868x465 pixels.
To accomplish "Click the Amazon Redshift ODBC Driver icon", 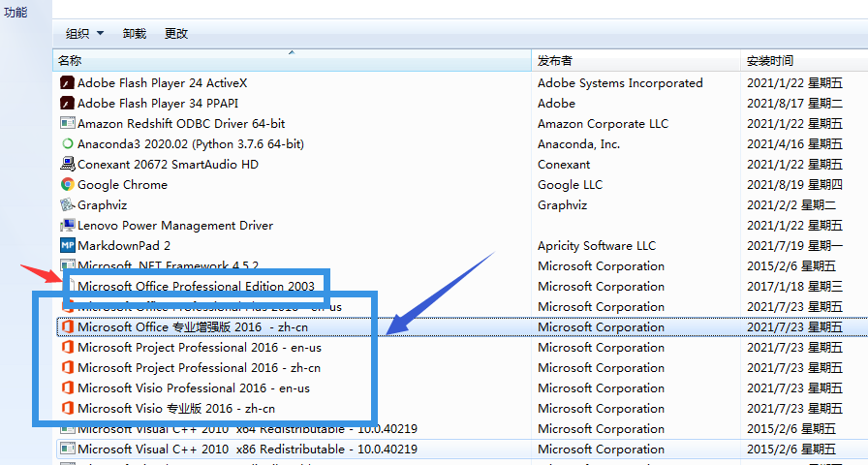I will (67, 124).
